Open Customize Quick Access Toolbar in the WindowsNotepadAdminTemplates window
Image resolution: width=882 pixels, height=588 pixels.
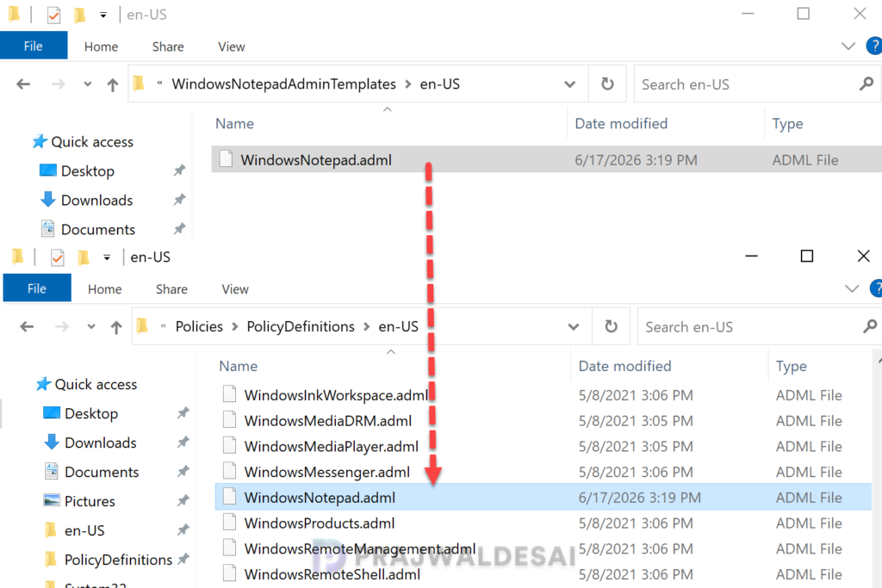103,15
